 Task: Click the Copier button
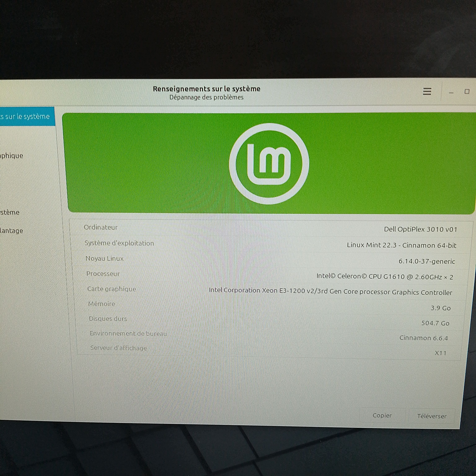(382, 416)
